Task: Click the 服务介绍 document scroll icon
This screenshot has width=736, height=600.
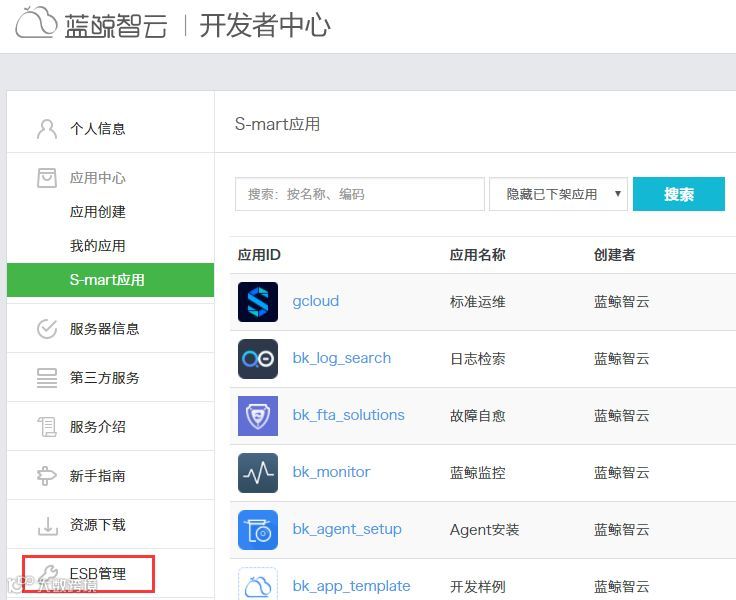Action: (46, 427)
